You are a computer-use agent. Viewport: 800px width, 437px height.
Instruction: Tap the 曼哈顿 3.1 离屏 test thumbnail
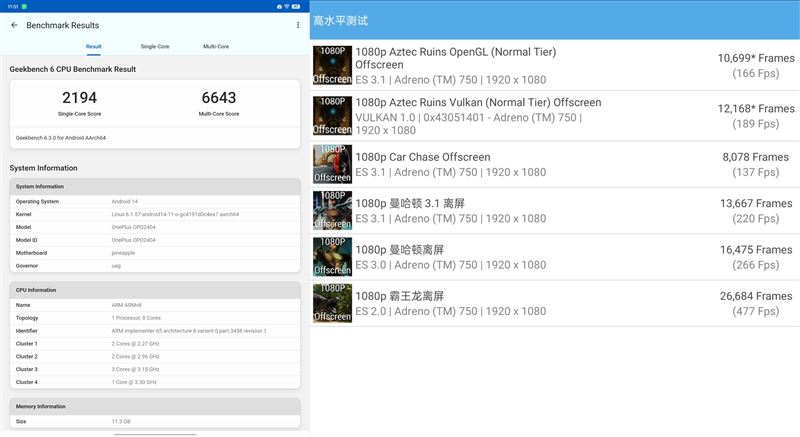(x=332, y=210)
